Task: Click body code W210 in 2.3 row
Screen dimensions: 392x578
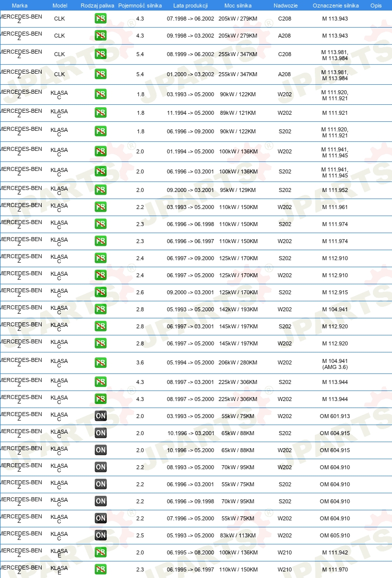Action: tap(285, 569)
